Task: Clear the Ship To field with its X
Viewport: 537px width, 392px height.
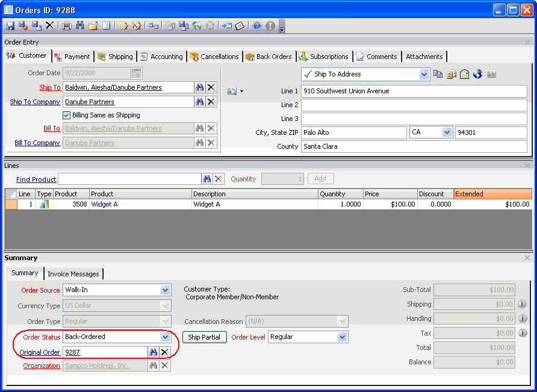Action: pos(211,87)
